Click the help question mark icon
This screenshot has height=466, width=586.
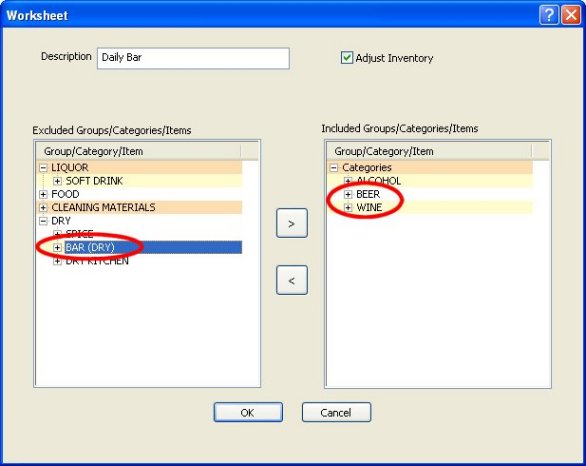(x=549, y=15)
